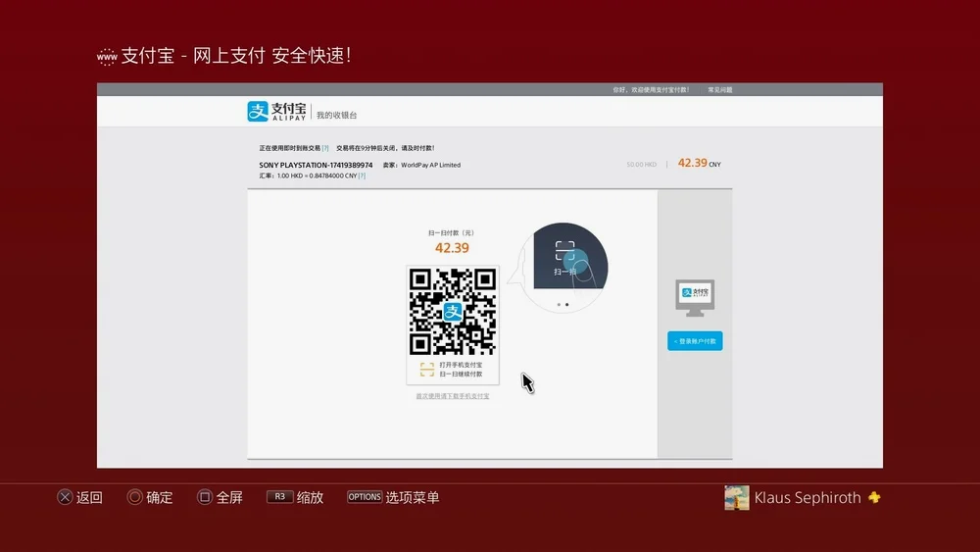Click the [?] help next to exchange rate
Image resolution: width=980 pixels, height=552 pixels.
point(362,176)
